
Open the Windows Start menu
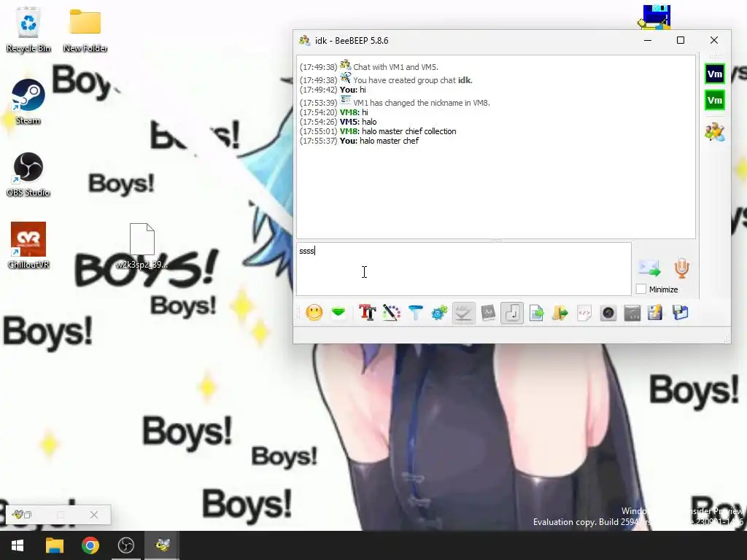click(18, 545)
